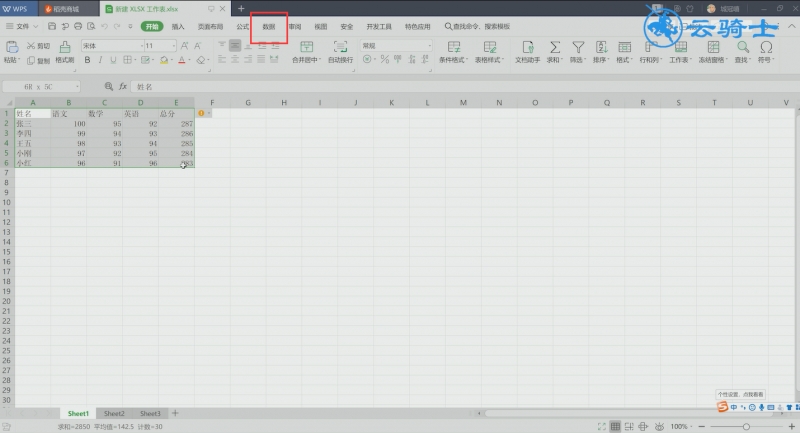Click the red font color A icon
This screenshot has height=433, width=800.
182,60
